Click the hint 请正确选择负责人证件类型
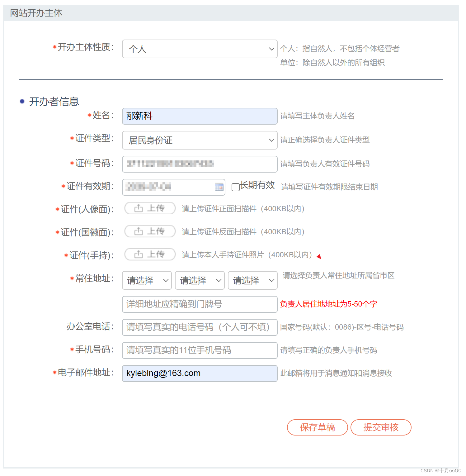 [x=325, y=140]
